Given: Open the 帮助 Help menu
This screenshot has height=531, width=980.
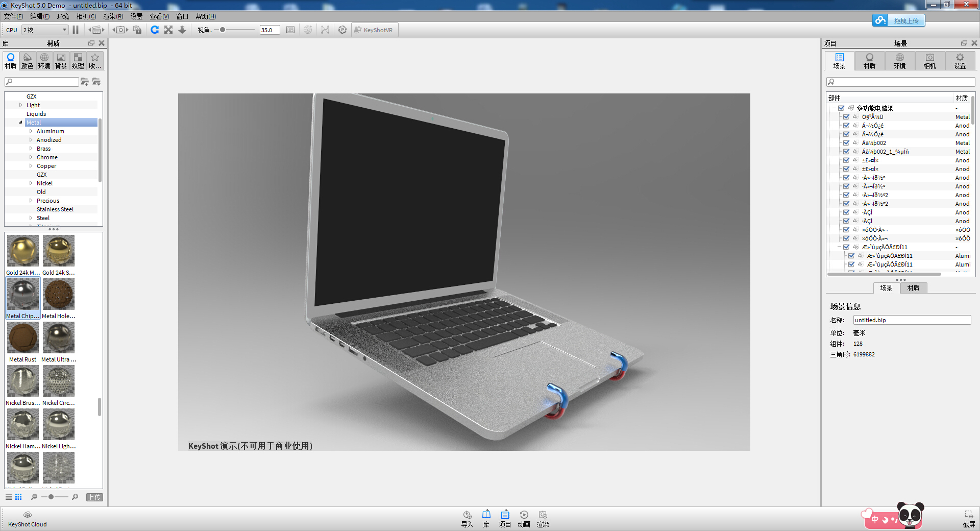Looking at the screenshot, I should coord(206,16).
